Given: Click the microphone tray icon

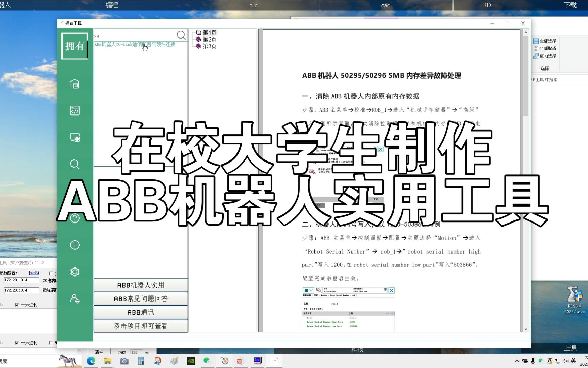Looking at the screenshot, I should tap(533, 361).
